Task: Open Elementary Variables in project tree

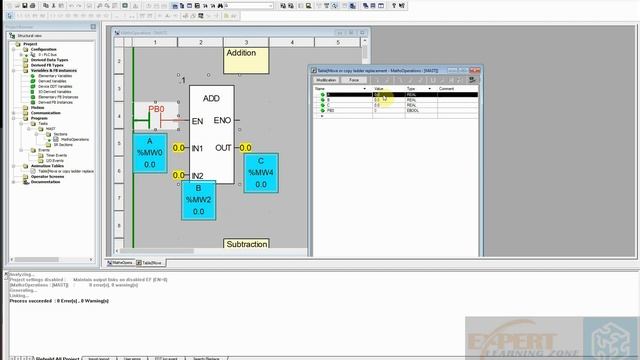Action: pos(55,76)
